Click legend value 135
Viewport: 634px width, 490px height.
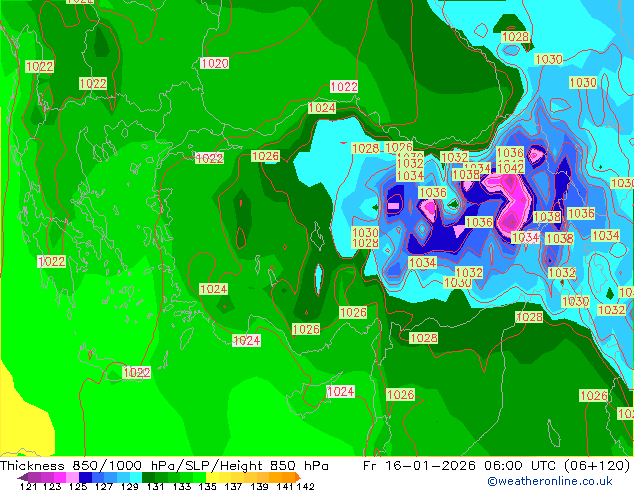tap(207, 486)
